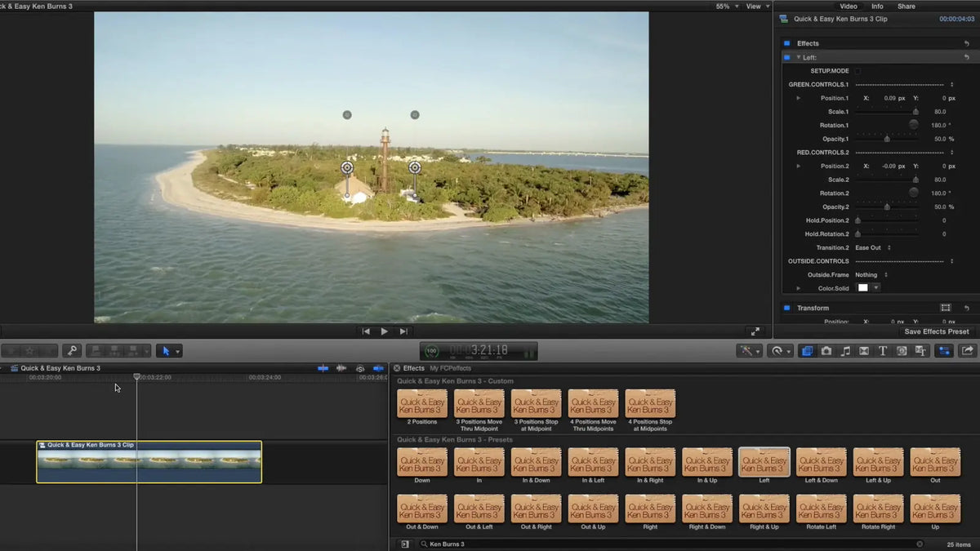
Task: Adjust the Scale.1 slider
Action: pos(886,112)
